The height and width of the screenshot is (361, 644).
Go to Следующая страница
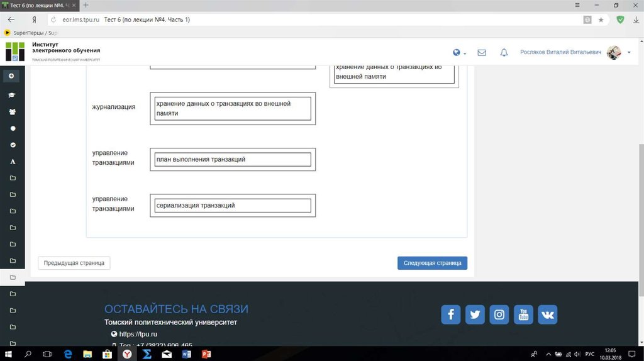[432, 263]
